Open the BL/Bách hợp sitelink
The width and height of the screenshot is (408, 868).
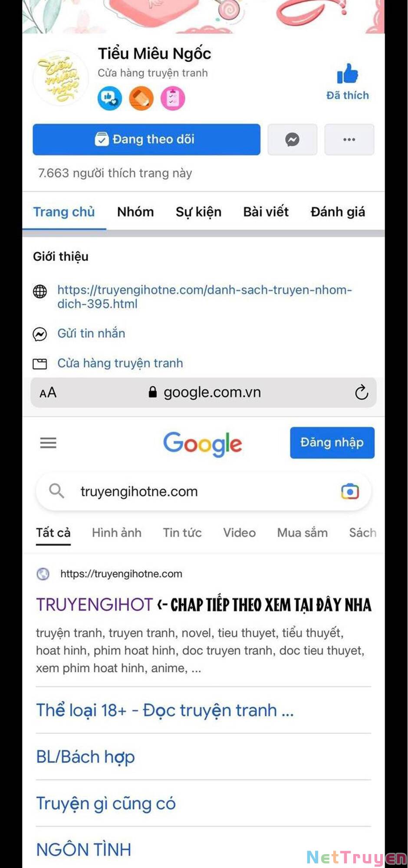pos(86,757)
